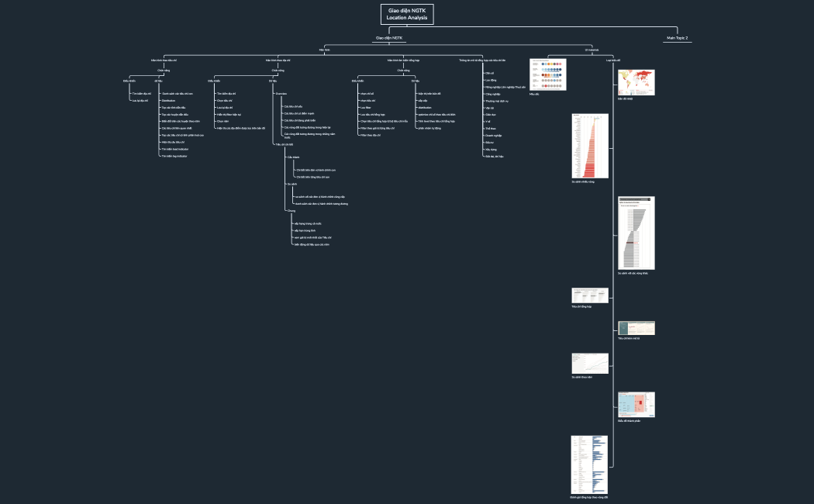Select the Thương mại dịch vụ topic
This screenshot has height=504, width=814.
tap(495, 101)
